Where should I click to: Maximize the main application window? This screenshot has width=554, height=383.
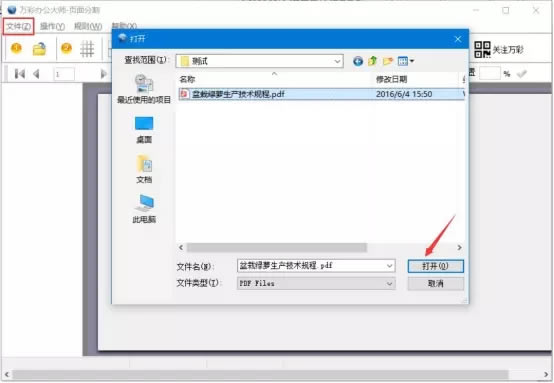(x=506, y=11)
